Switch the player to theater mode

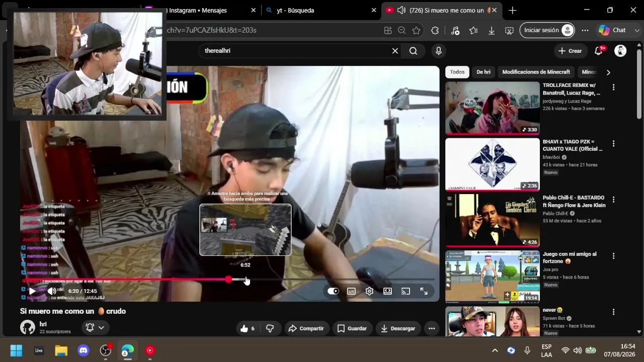(x=387, y=291)
